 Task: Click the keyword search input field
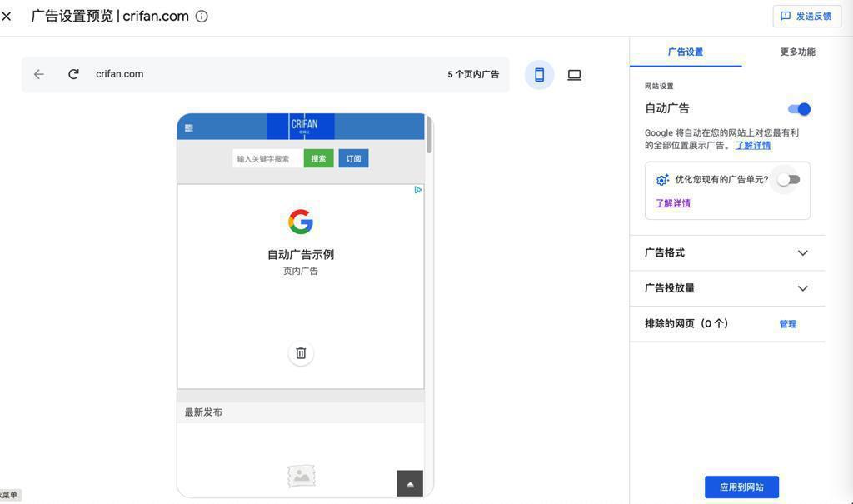pos(267,159)
